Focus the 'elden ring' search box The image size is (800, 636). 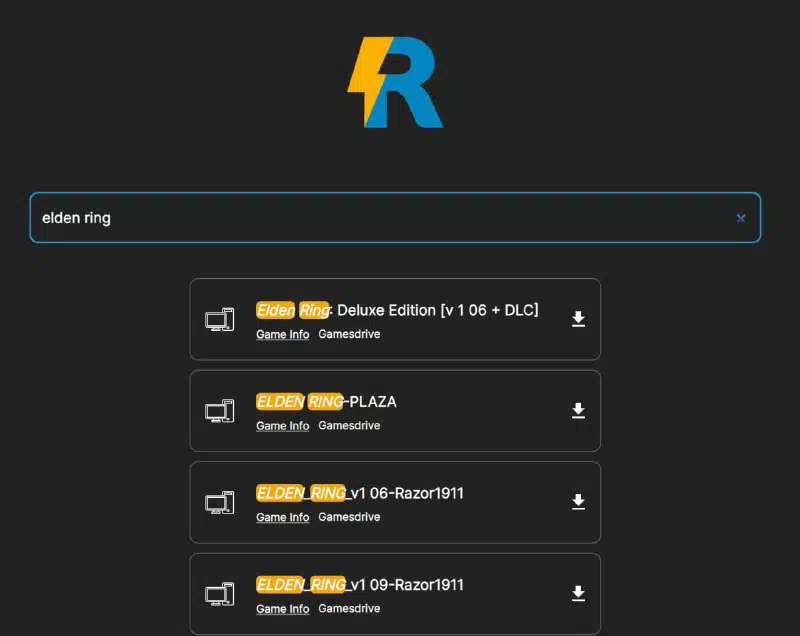tap(395, 218)
